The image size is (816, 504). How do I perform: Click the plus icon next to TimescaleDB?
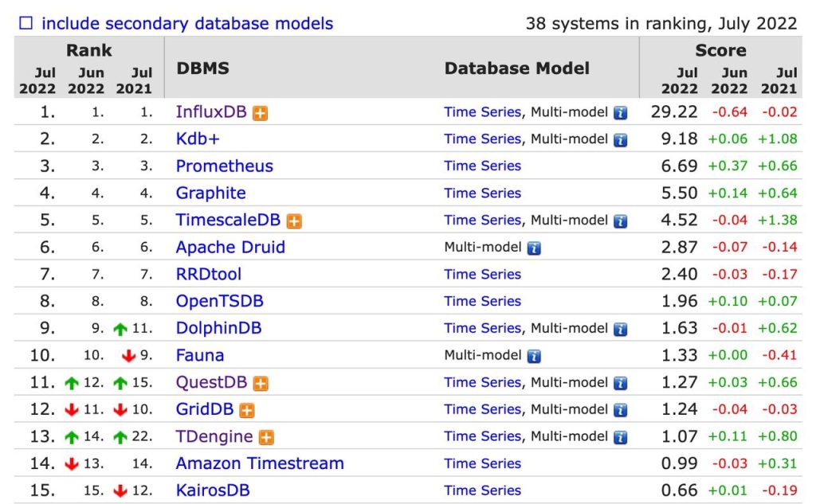point(296,220)
